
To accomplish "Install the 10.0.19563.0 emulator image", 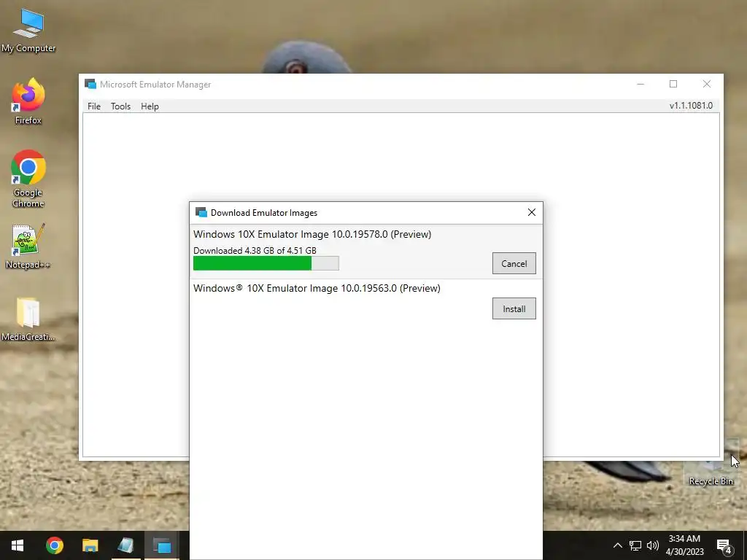I will (x=514, y=308).
